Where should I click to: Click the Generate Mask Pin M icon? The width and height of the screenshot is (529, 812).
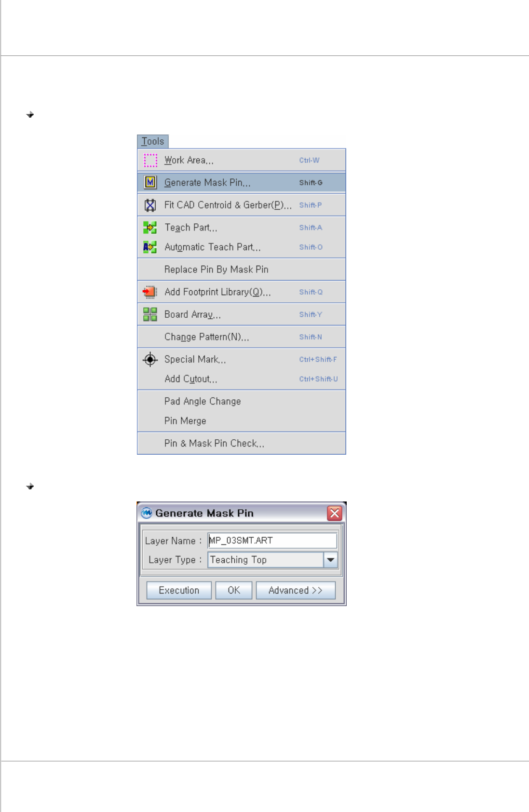pyautogui.click(x=150, y=182)
